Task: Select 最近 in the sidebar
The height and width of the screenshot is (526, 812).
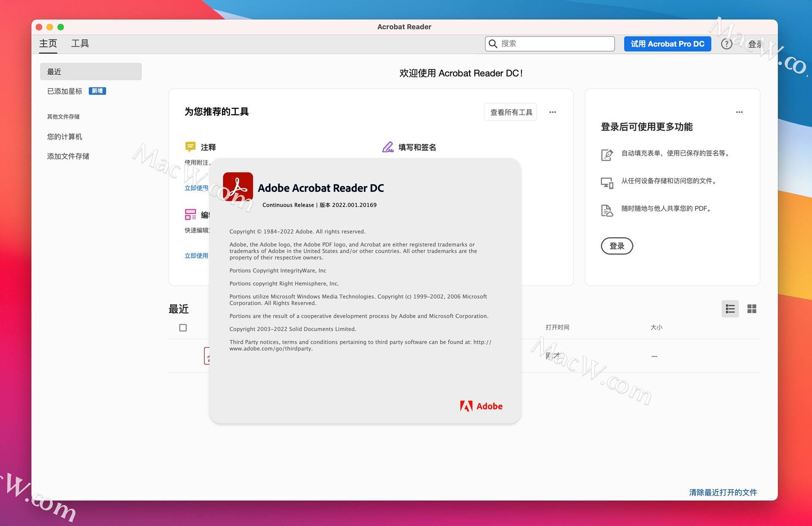Action: [91, 72]
